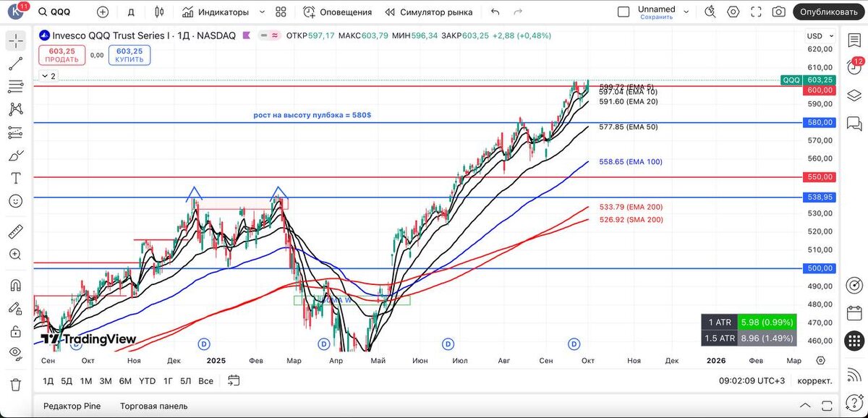Open go-to-date calendar icon
The image size is (868, 418).
pos(234,380)
